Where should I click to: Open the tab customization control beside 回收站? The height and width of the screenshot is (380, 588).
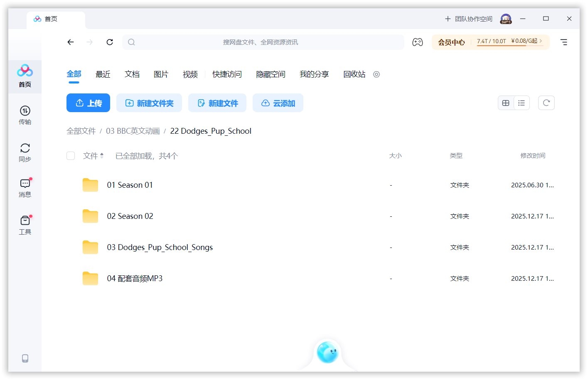click(x=376, y=74)
